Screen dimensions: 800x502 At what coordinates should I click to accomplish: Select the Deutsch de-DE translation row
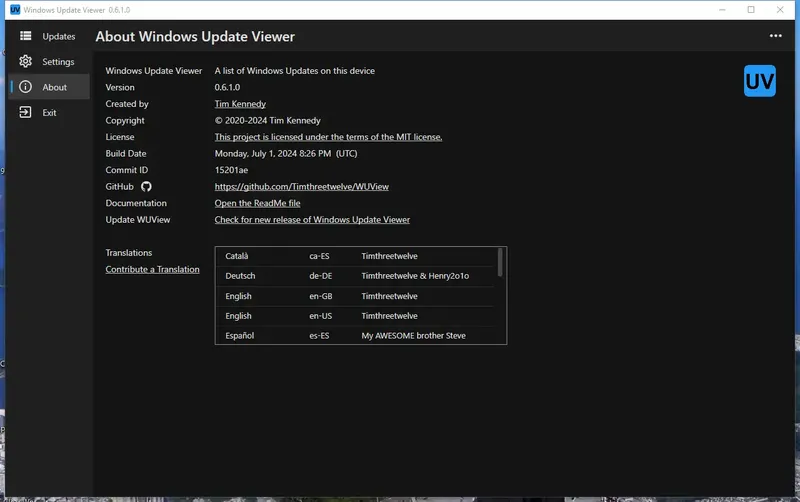[356, 276]
